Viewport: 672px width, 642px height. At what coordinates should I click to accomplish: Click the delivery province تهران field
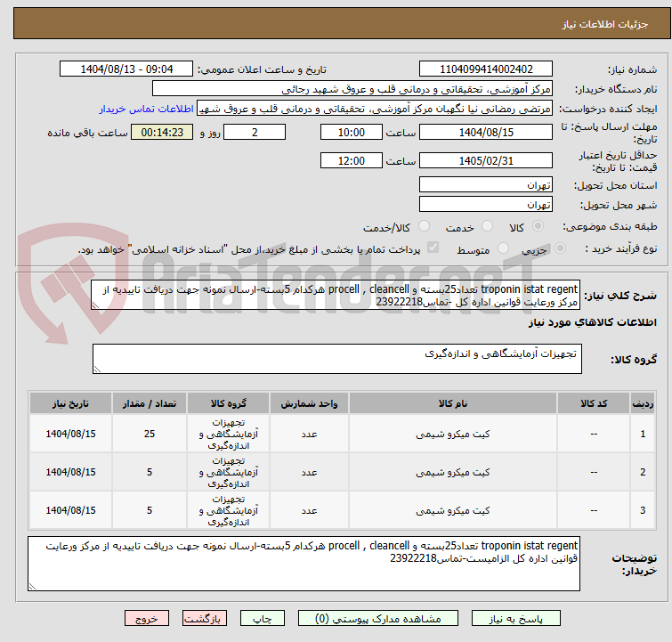[486, 185]
